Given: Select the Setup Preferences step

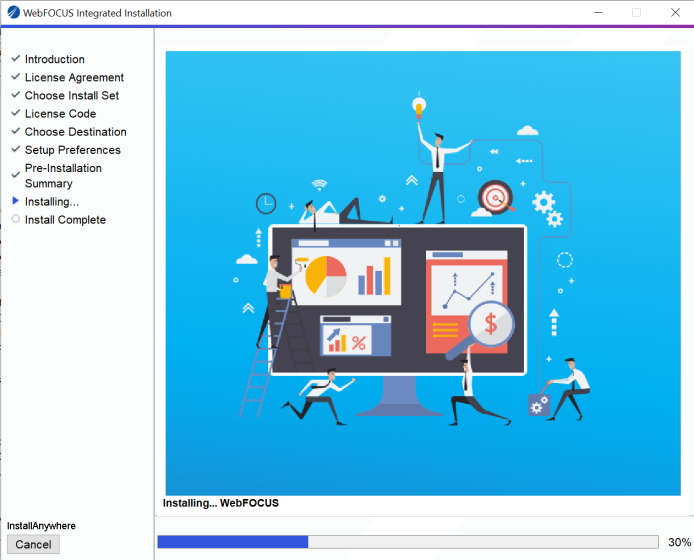Looking at the screenshot, I should point(73,150).
